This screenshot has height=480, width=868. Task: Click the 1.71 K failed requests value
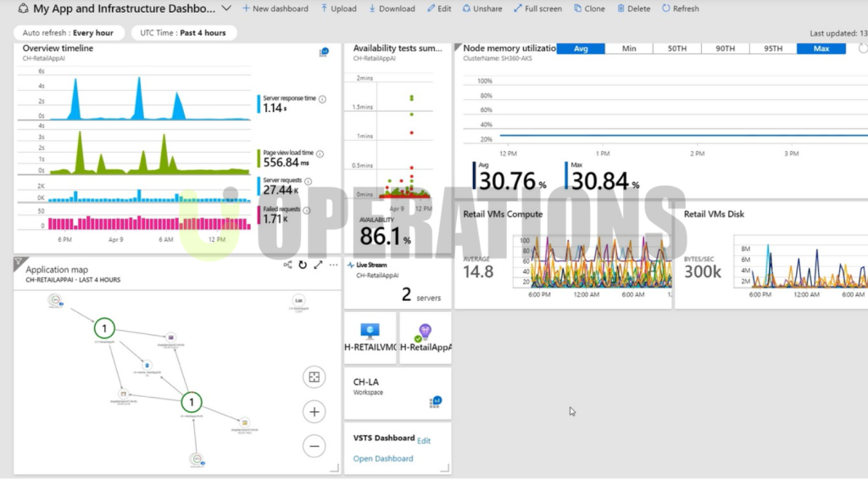tap(275, 219)
